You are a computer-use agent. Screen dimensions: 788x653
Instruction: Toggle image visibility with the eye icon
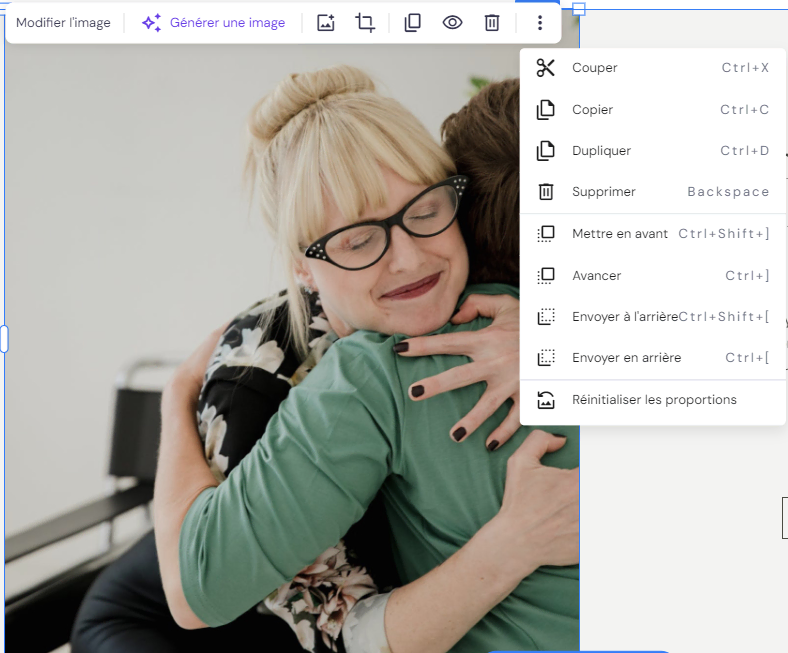452,23
